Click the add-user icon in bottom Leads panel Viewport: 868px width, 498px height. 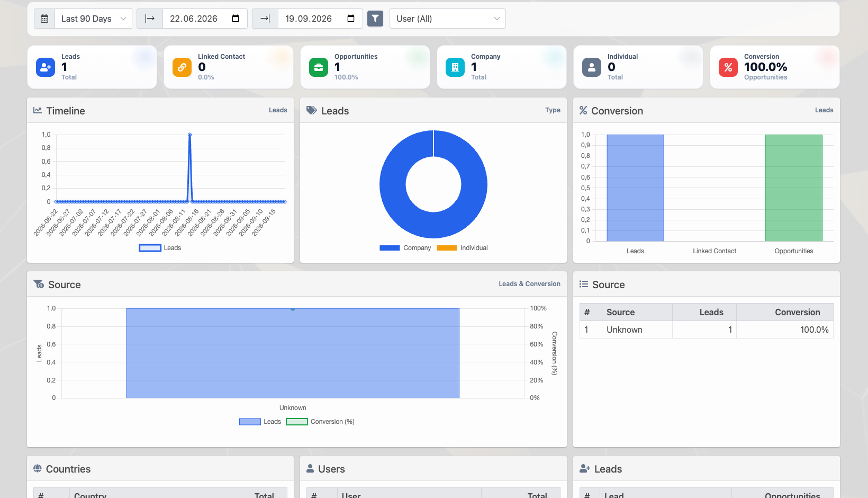click(585, 468)
